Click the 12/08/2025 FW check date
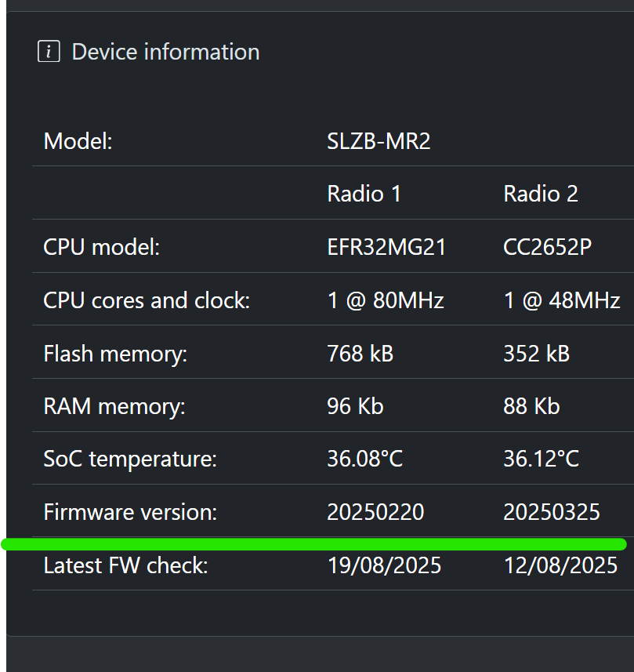The image size is (634, 672). click(561, 565)
